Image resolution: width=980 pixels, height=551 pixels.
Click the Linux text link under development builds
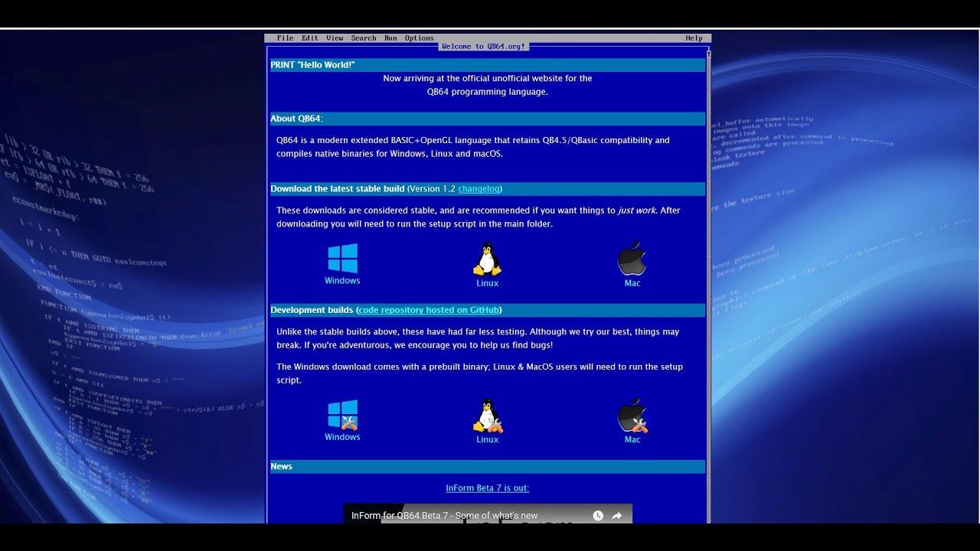pyautogui.click(x=488, y=439)
